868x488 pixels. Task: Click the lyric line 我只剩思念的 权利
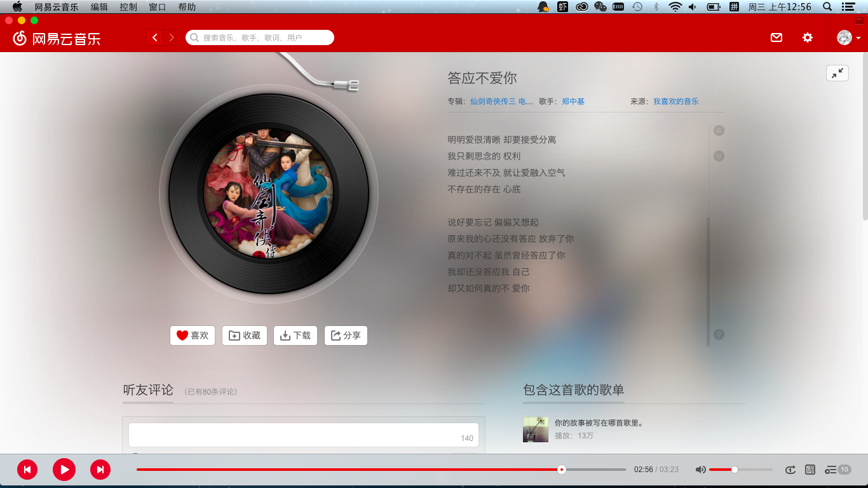tap(484, 156)
